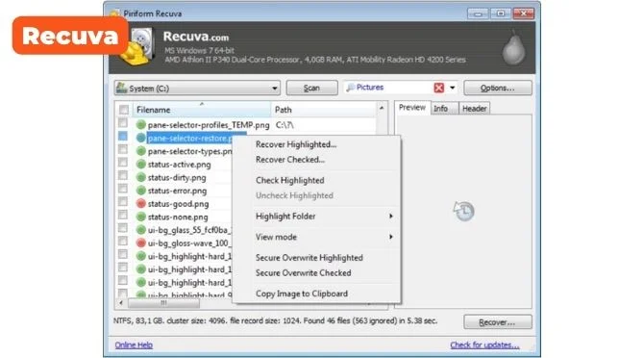644x358 pixels.
Task: Click the green status dot beside status-none.png
Action: (x=141, y=217)
